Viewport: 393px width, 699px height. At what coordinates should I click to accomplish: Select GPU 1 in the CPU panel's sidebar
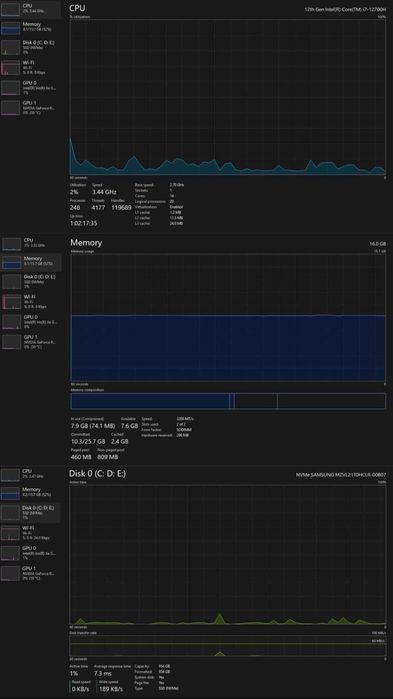(x=30, y=107)
